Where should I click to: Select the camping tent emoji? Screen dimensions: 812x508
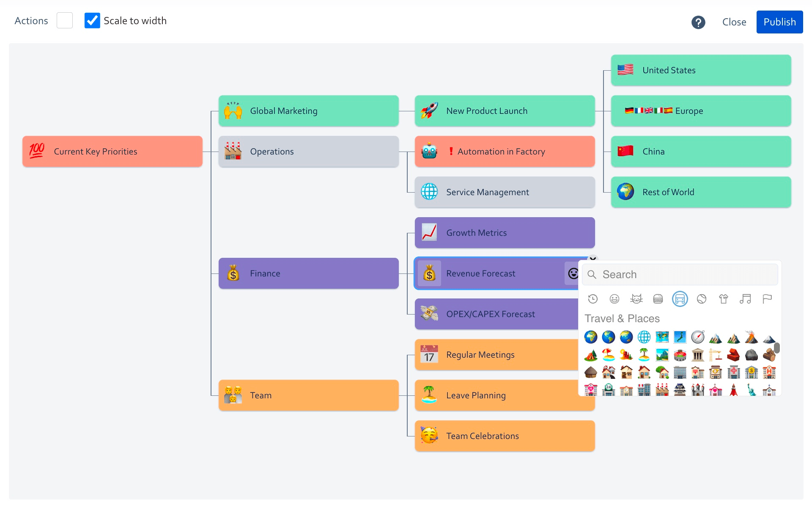tap(591, 355)
